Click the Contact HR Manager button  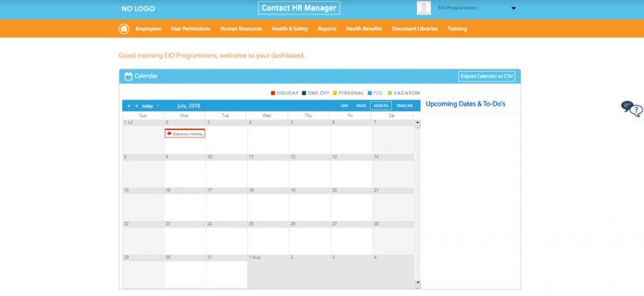[299, 8]
